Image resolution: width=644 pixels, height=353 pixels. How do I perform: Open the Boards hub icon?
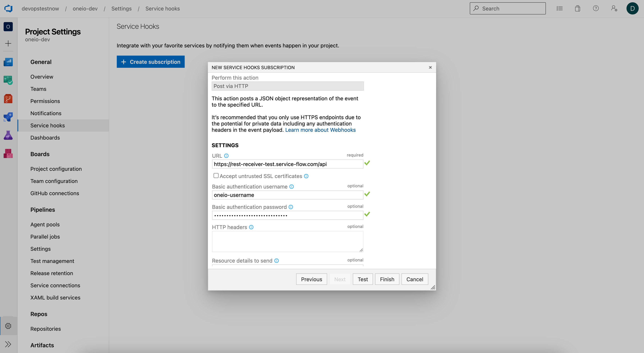[8, 80]
